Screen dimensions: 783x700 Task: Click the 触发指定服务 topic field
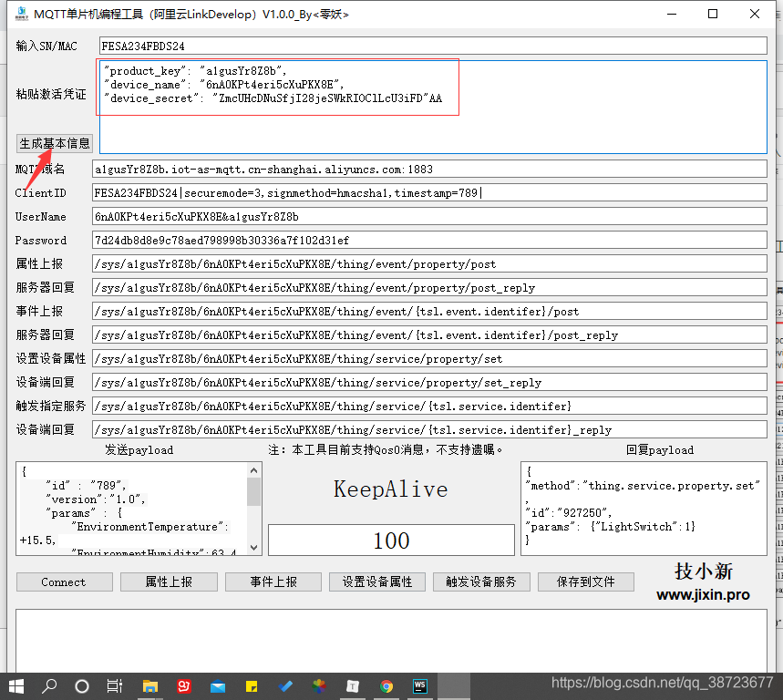[429, 407]
